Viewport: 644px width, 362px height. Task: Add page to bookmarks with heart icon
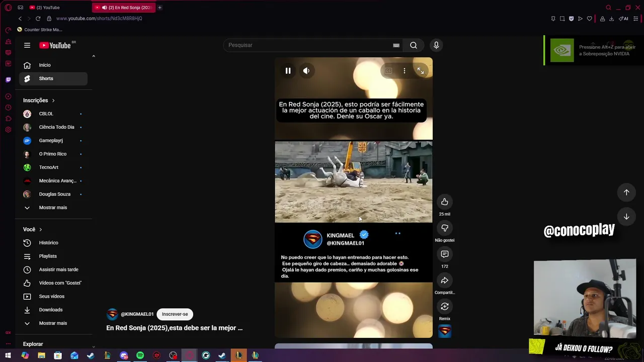pyautogui.click(x=589, y=19)
